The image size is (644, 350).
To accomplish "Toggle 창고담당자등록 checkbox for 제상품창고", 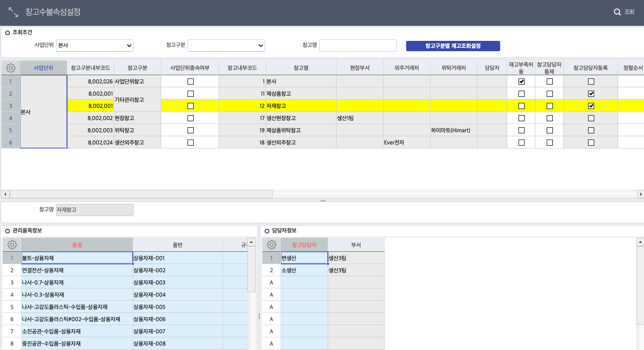I will tap(591, 93).
